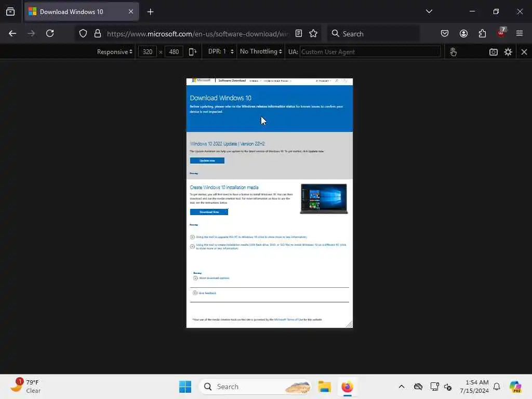This screenshot has height=399, width=532.
Task: Open the weather widget showing 79°F
Action: pos(25,387)
